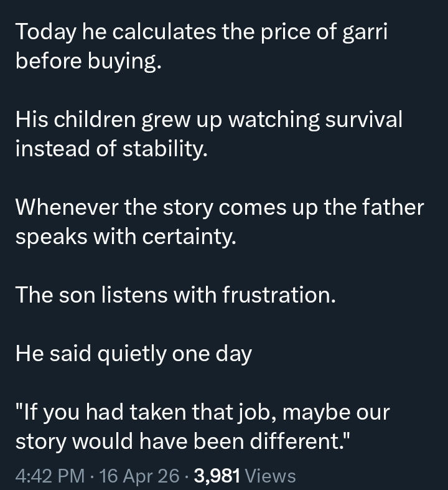Select the word "frustration" in the tweet
The image size is (448, 490).
277,295
